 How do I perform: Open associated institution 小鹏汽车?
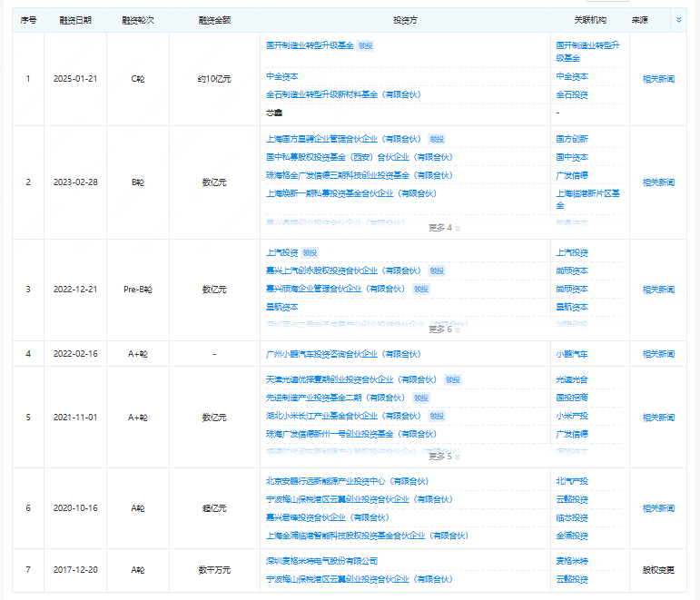572,354
